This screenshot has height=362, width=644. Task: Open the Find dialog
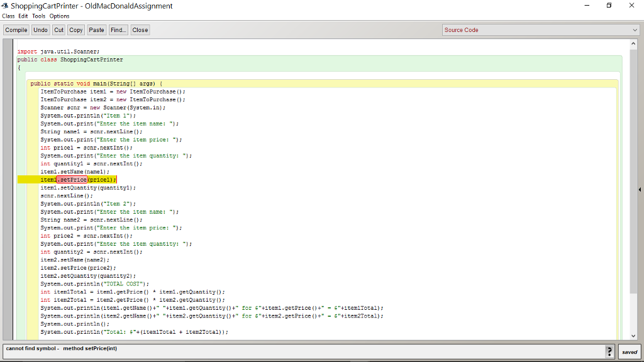click(x=118, y=30)
